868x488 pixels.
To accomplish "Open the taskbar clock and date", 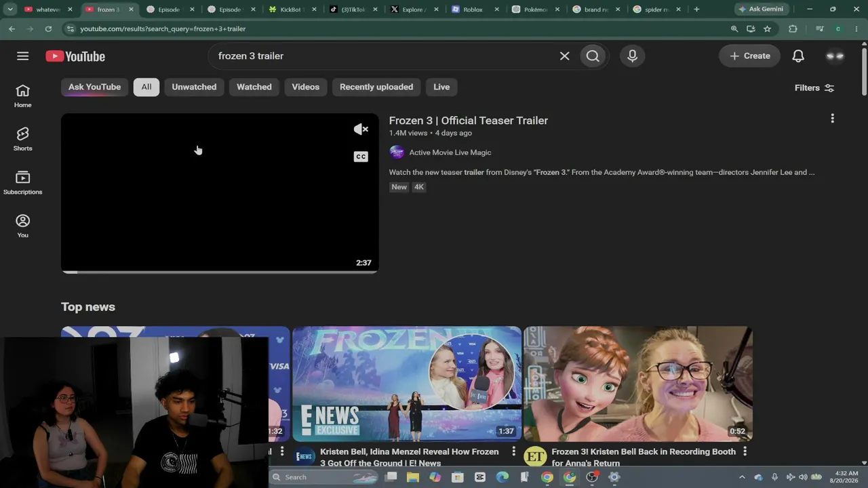I will tap(846, 477).
